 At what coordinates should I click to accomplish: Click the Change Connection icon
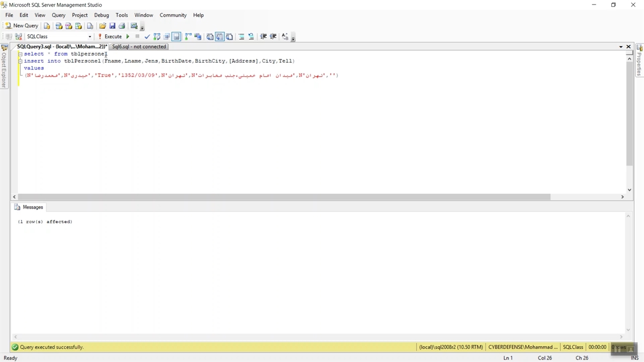(x=19, y=36)
